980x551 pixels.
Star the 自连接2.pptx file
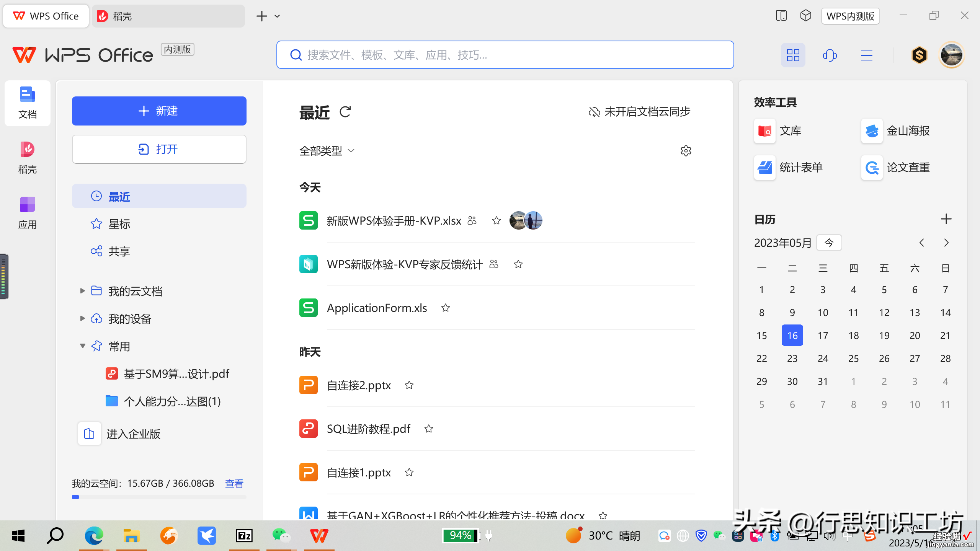409,385
